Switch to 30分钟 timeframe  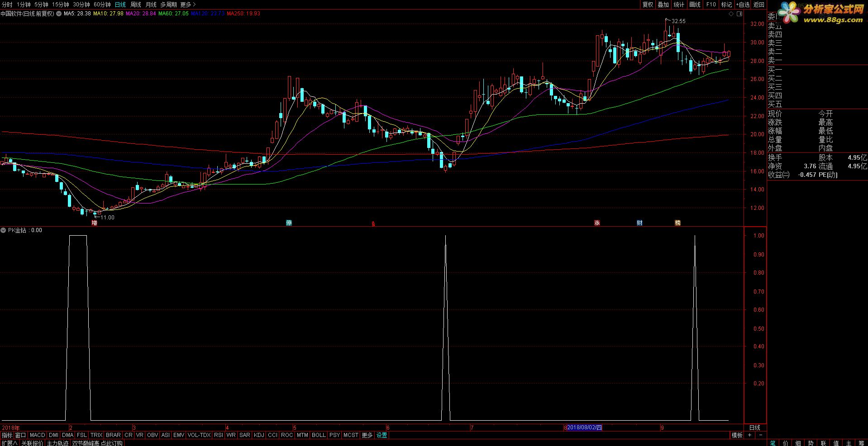pos(81,5)
